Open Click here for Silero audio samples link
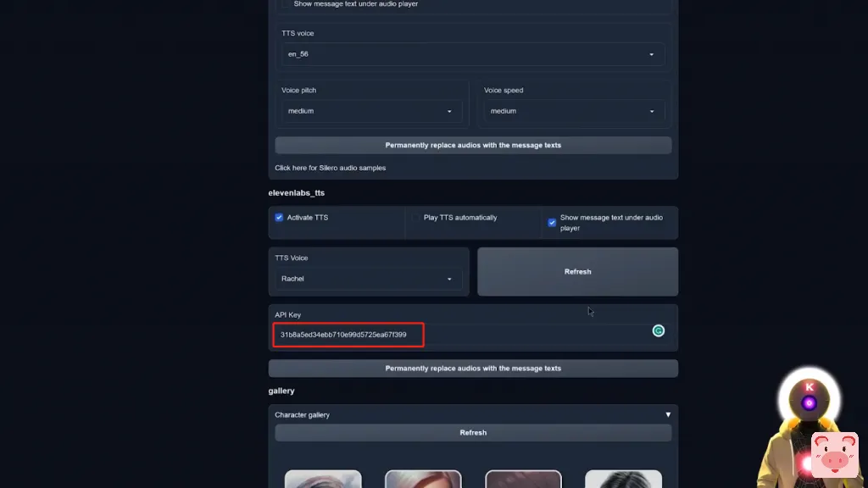This screenshot has width=868, height=488. pos(330,168)
